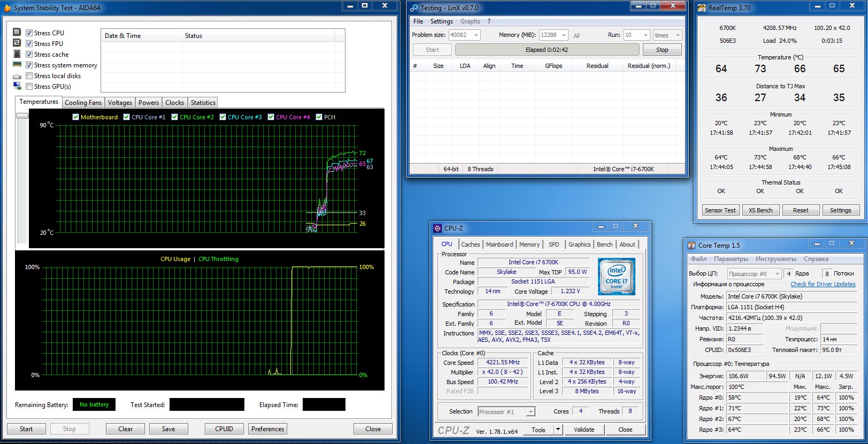Click the Sensor Test button in RealTemp

(720, 210)
